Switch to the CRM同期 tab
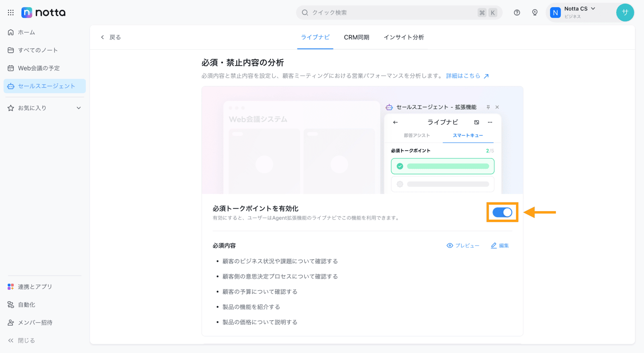644x353 pixels. click(x=357, y=37)
